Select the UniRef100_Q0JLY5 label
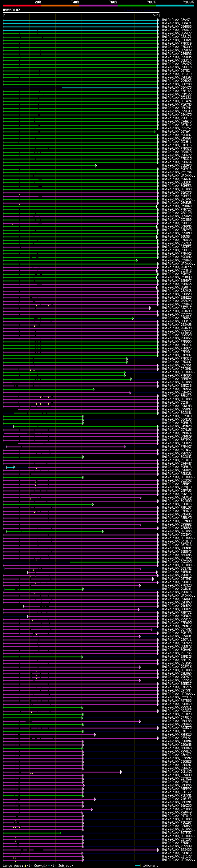Image resolution: width=197 pixels, height=868 pixels. click(177, 267)
